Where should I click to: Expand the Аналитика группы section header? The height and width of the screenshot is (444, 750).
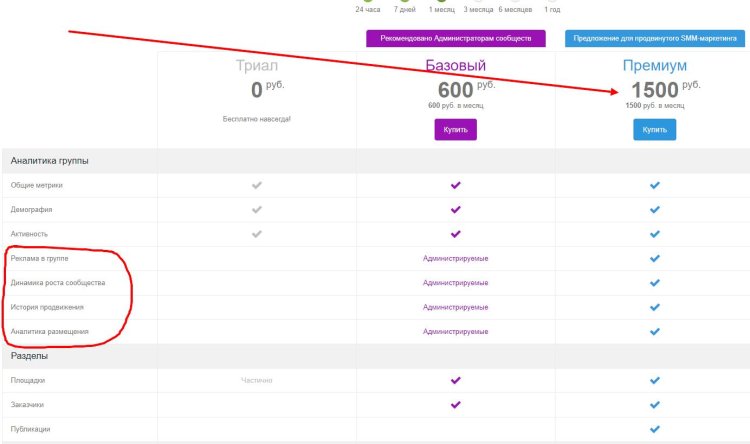click(x=50, y=160)
